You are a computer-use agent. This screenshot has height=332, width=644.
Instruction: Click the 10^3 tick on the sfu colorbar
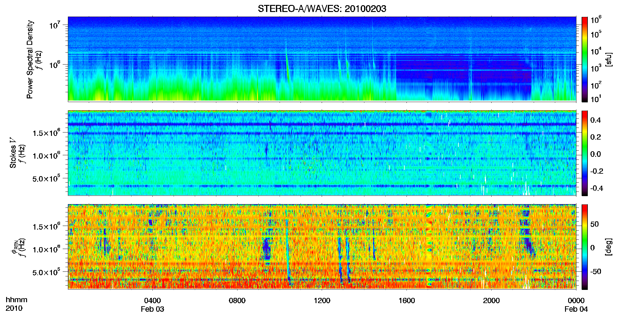click(596, 68)
